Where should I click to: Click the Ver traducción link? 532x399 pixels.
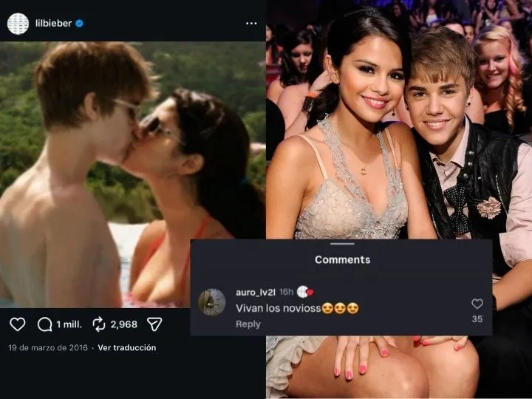click(127, 347)
